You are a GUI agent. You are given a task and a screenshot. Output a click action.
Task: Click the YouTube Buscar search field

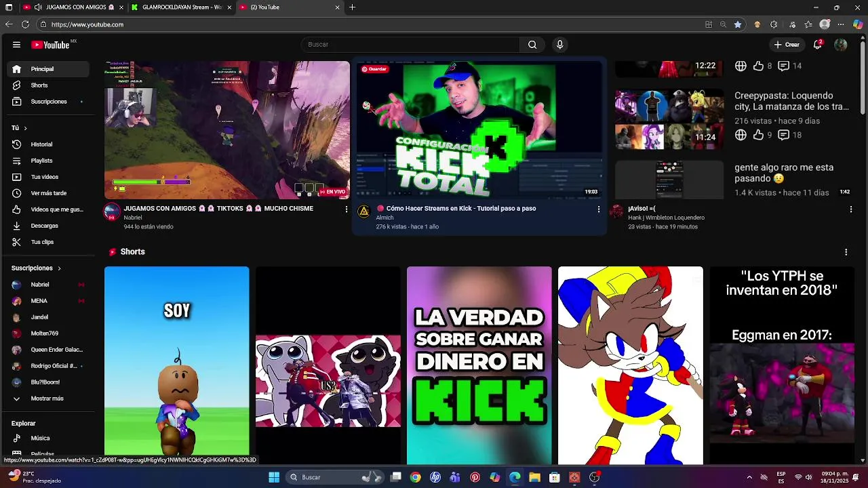(x=410, y=45)
